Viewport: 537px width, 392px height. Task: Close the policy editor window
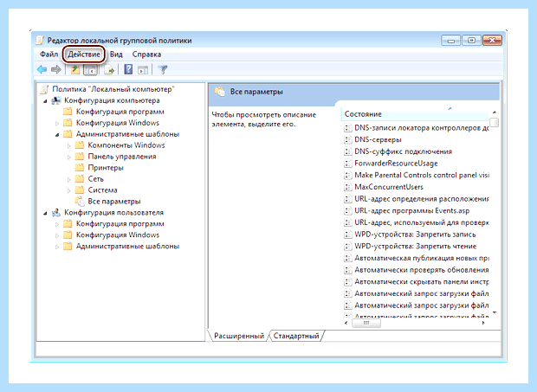pos(492,41)
